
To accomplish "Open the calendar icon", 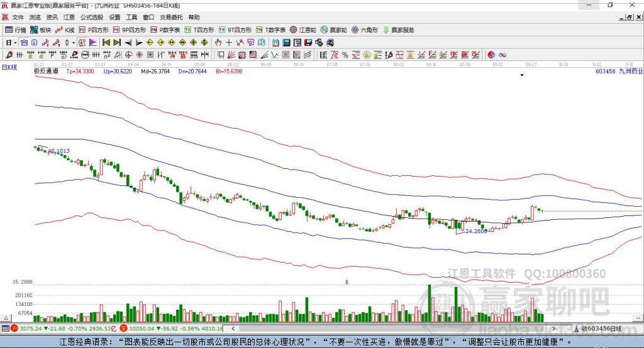I will (x=275, y=43).
